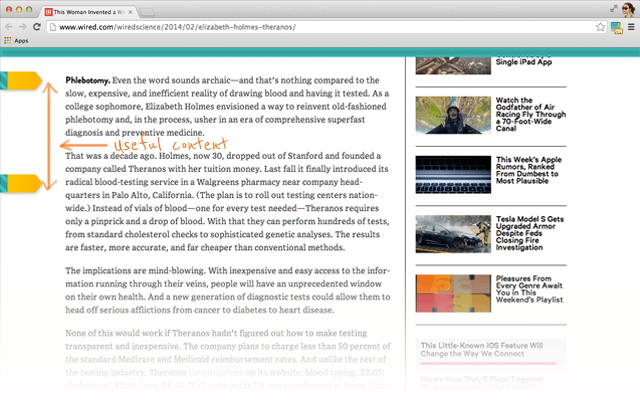Open the Apps shortcut in bookmarks bar
The height and width of the screenshot is (400, 640).
coord(16,40)
